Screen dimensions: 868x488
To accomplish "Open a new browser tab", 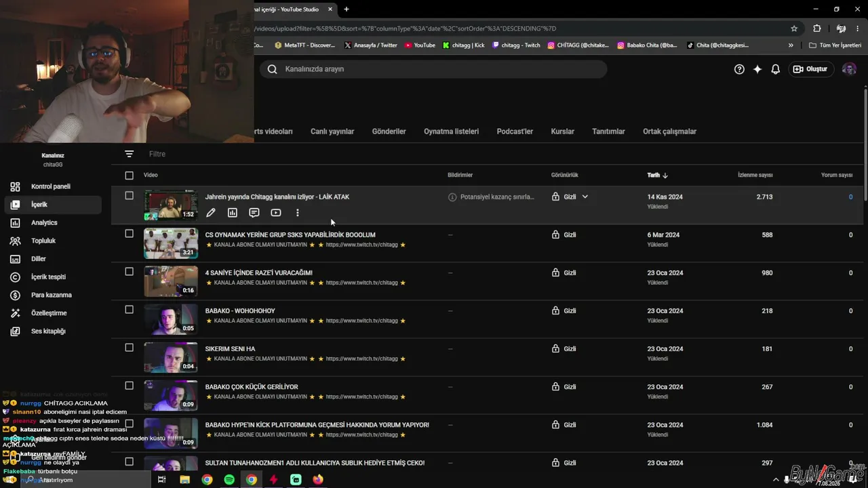I will [x=347, y=9].
